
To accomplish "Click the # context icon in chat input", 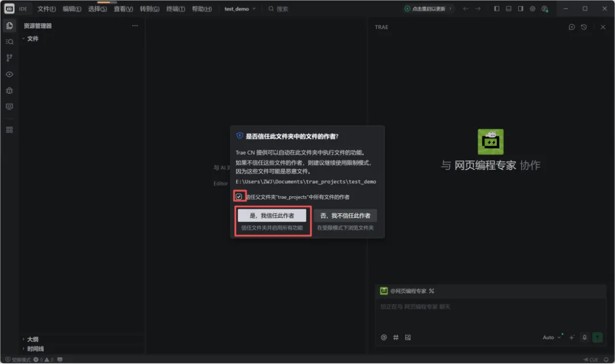I will coord(396,337).
